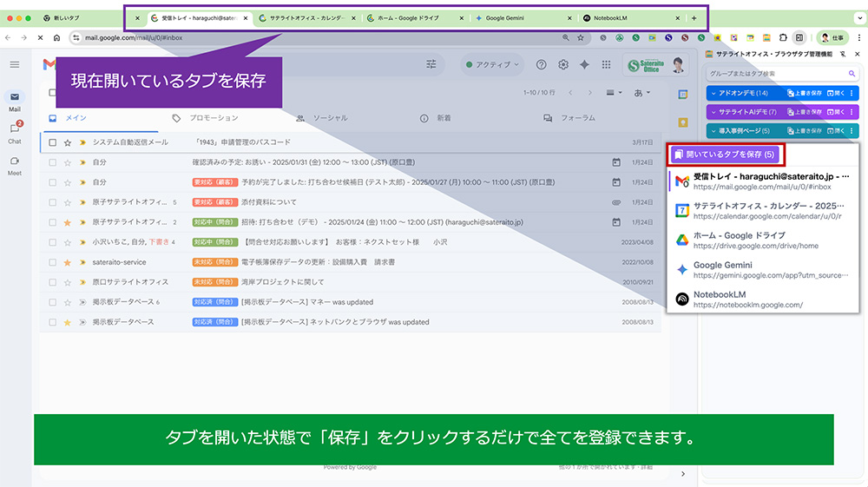This screenshot has width=868, height=487.
Task: Select サテライトオフィス - カレンダー entry in list
Action: pos(764,210)
